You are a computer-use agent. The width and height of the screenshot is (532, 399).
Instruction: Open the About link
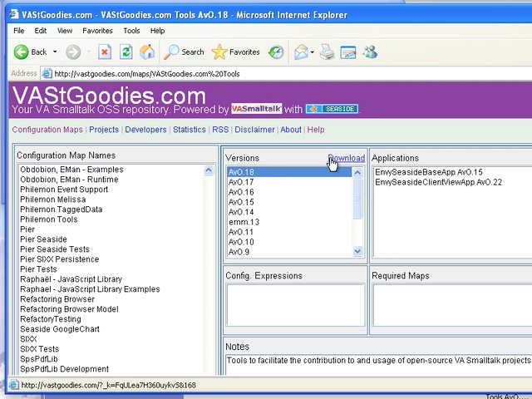pos(291,130)
